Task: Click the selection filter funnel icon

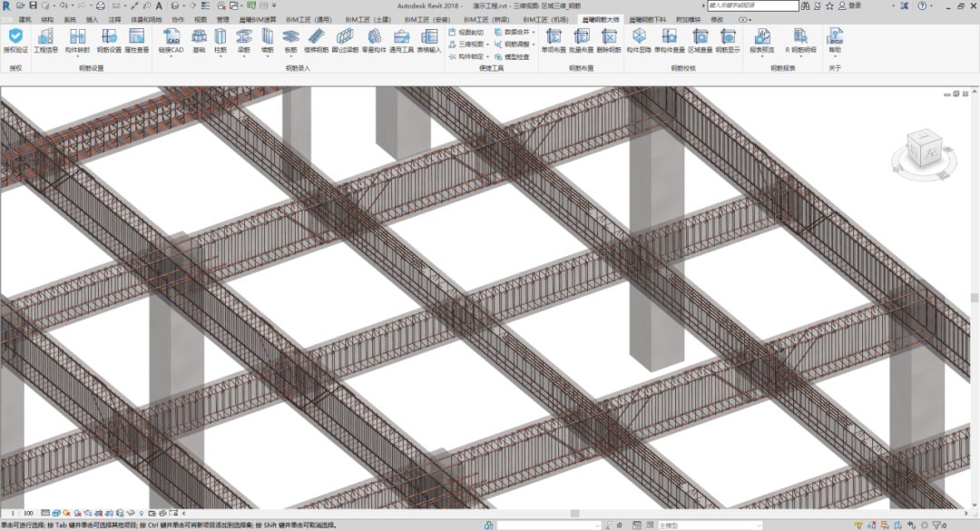Action: point(936,526)
